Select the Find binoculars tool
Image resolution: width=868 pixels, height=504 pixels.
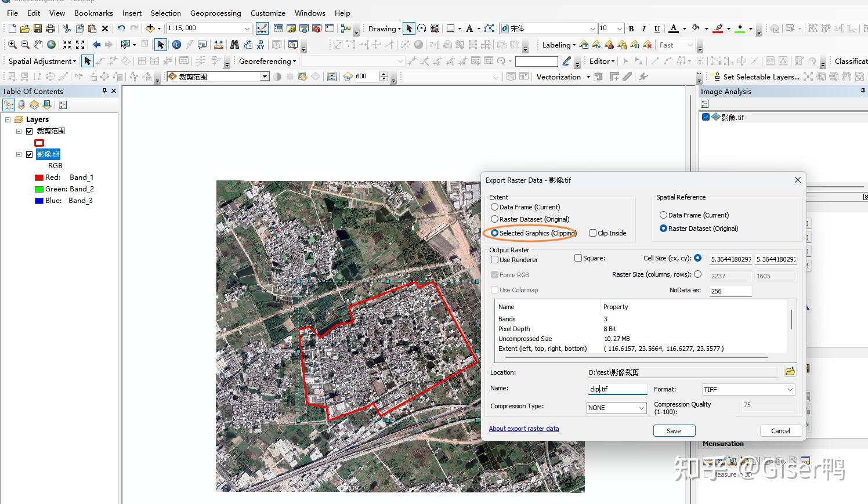234,45
